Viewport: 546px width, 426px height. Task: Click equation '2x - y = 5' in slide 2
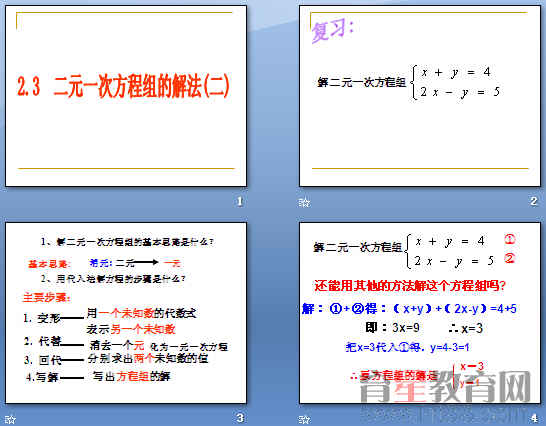click(x=460, y=92)
